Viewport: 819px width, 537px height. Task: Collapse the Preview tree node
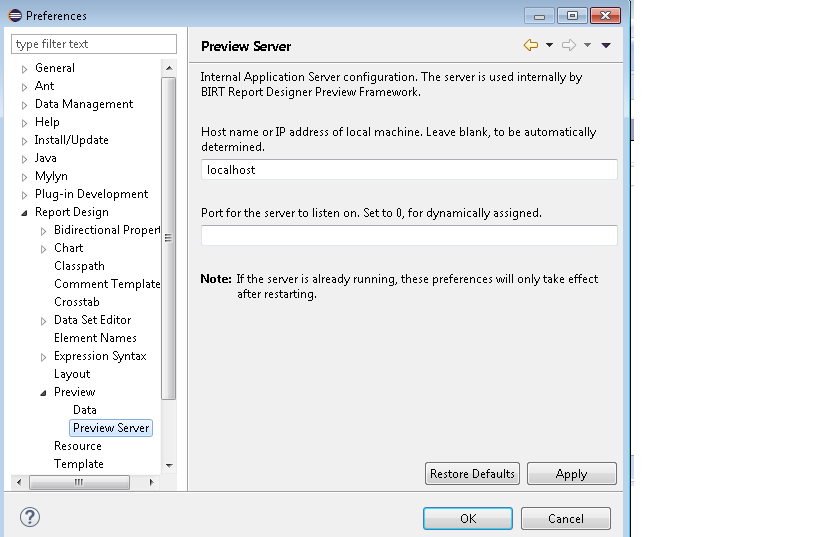43,393
